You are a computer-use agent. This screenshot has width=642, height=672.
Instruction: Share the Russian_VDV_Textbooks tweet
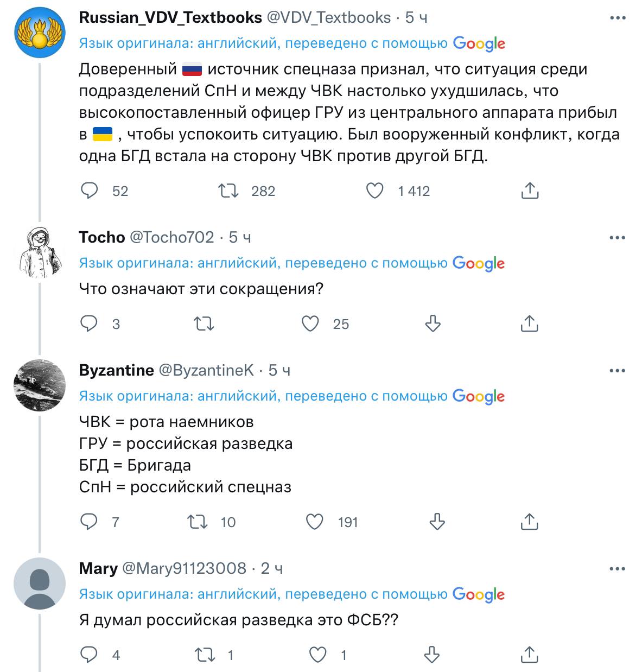coord(529,191)
